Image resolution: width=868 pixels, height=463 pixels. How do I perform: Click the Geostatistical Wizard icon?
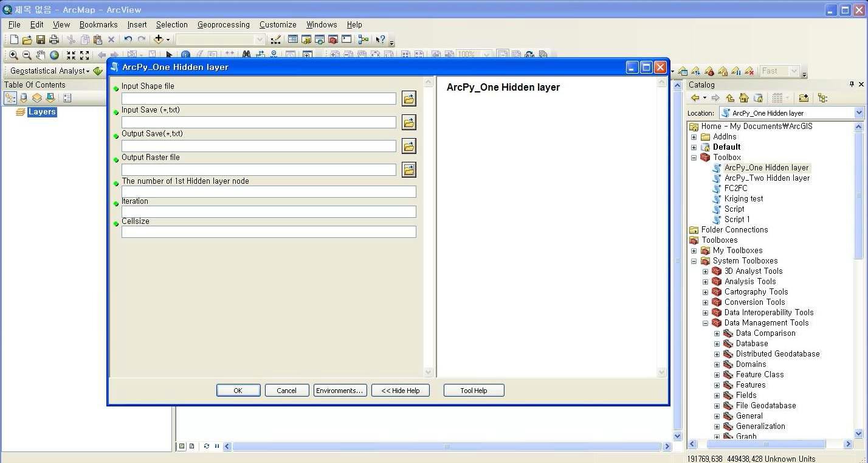coord(98,71)
